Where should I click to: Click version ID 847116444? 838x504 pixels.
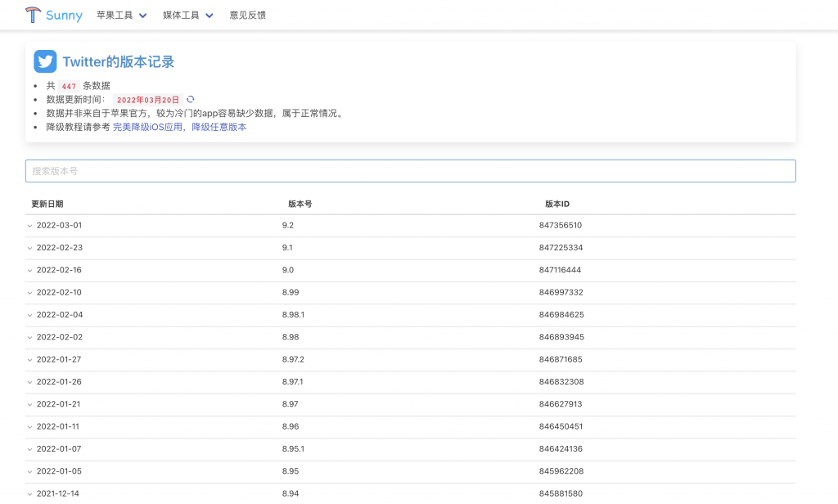pos(560,271)
